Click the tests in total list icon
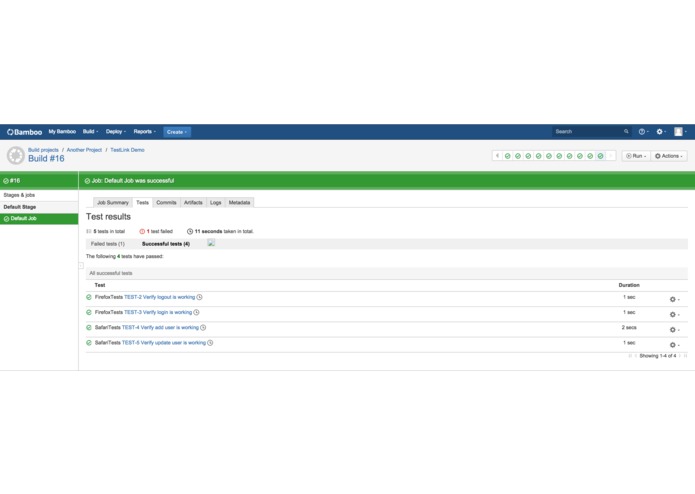This screenshot has width=695, height=494. (x=89, y=231)
